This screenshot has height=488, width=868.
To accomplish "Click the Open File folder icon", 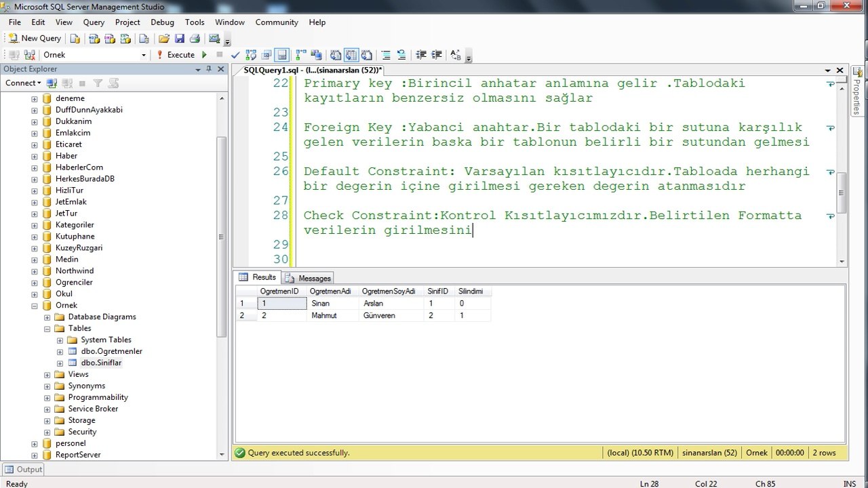I will click(x=164, y=39).
